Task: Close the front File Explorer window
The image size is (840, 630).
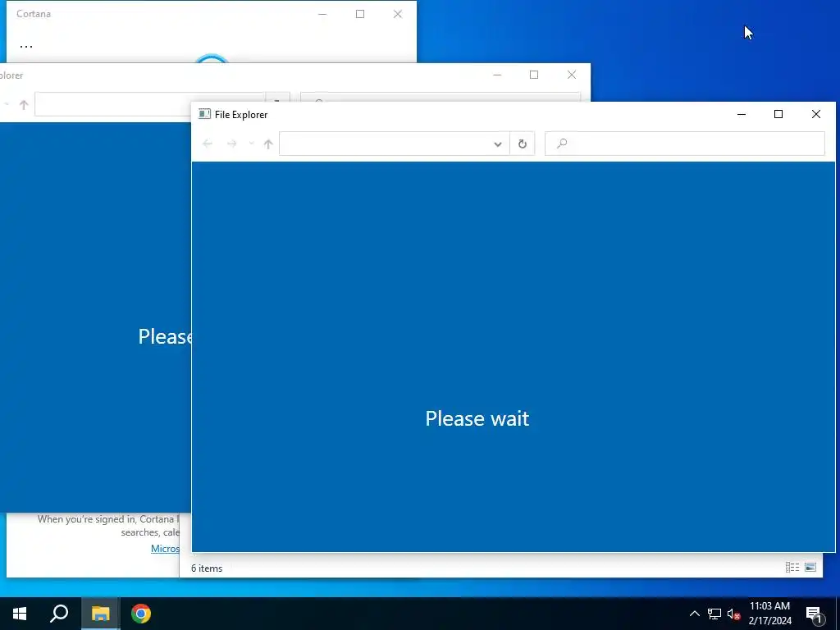Action: [x=816, y=114]
